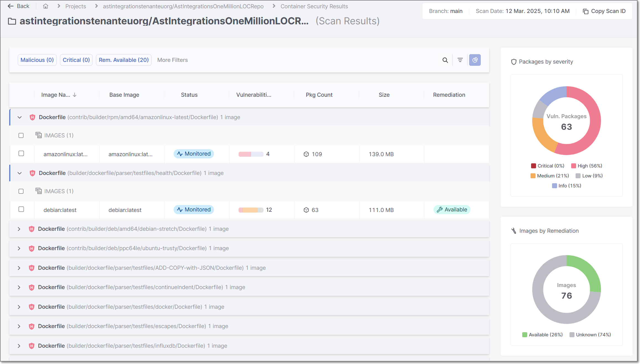Select the Malicious (0) filter chip
640x364 pixels.
(x=37, y=60)
